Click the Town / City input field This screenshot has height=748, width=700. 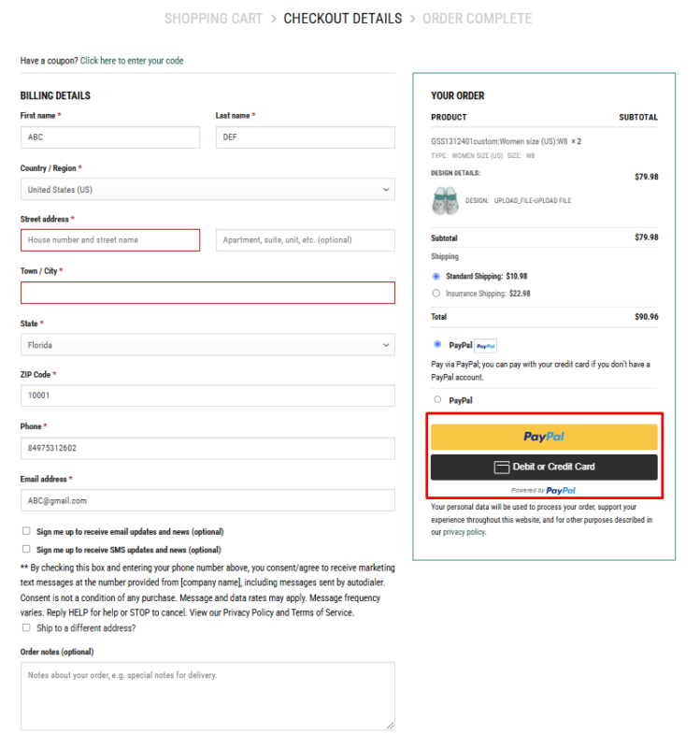(207, 293)
